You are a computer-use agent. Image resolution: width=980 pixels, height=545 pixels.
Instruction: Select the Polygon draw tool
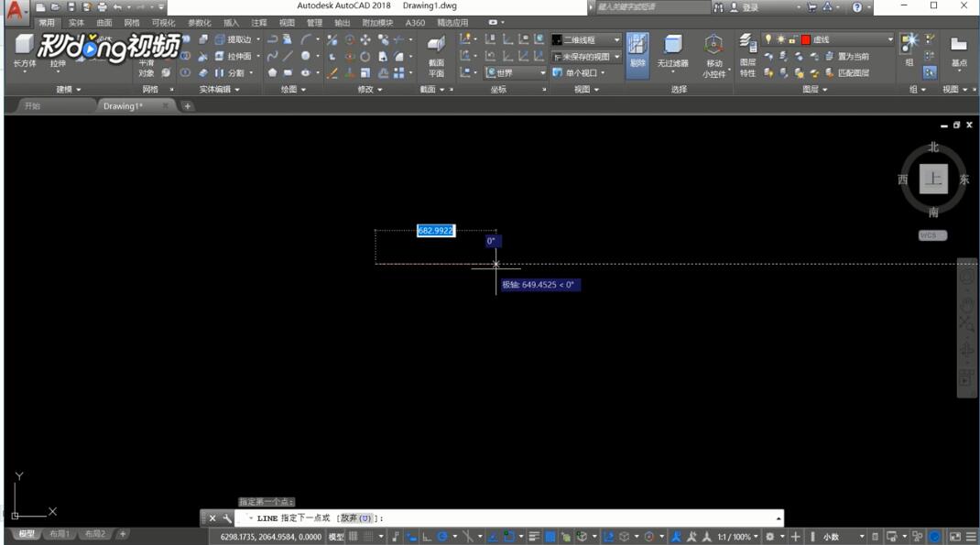coord(273,73)
